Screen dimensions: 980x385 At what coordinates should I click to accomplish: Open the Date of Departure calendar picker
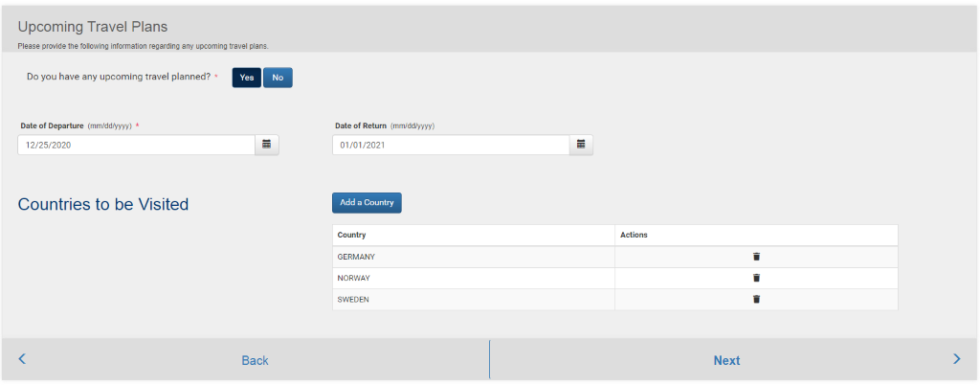pos(267,145)
